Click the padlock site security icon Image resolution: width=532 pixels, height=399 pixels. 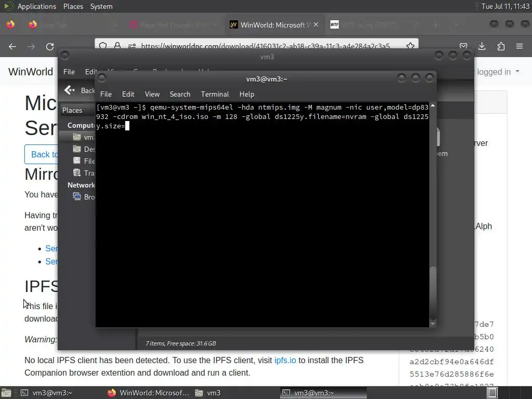[x=117, y=46]
